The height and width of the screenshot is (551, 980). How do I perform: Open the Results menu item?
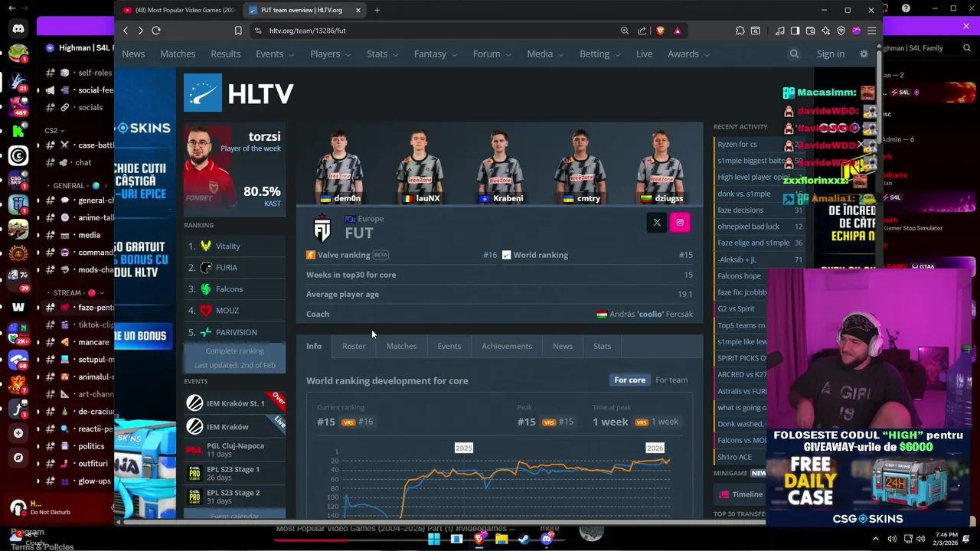(x=225, y=54)
